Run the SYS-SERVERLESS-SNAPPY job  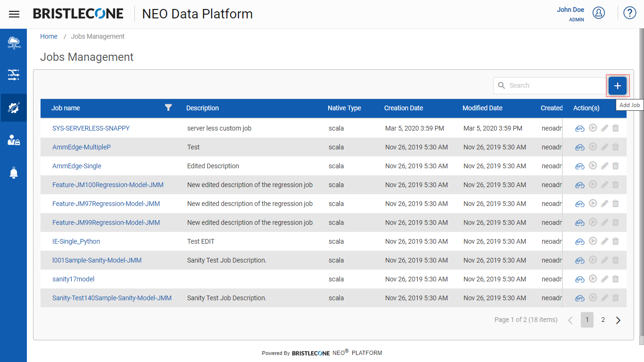click(593, 128)
